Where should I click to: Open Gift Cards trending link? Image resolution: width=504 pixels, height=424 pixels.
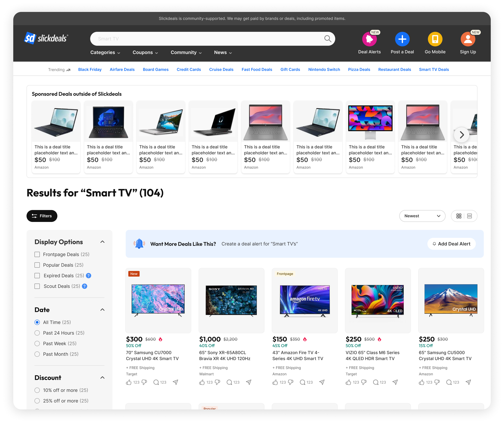click(290, 69)
